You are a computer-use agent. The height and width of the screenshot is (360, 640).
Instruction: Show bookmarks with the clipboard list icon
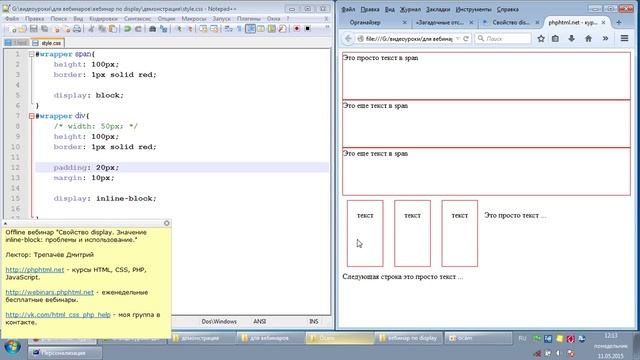click(x=555, y=38)
